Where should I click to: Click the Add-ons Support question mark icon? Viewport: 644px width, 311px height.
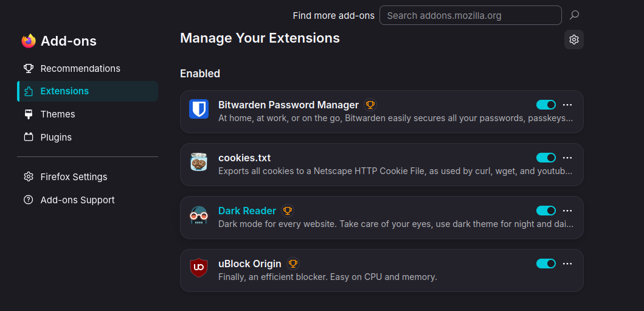29,200
